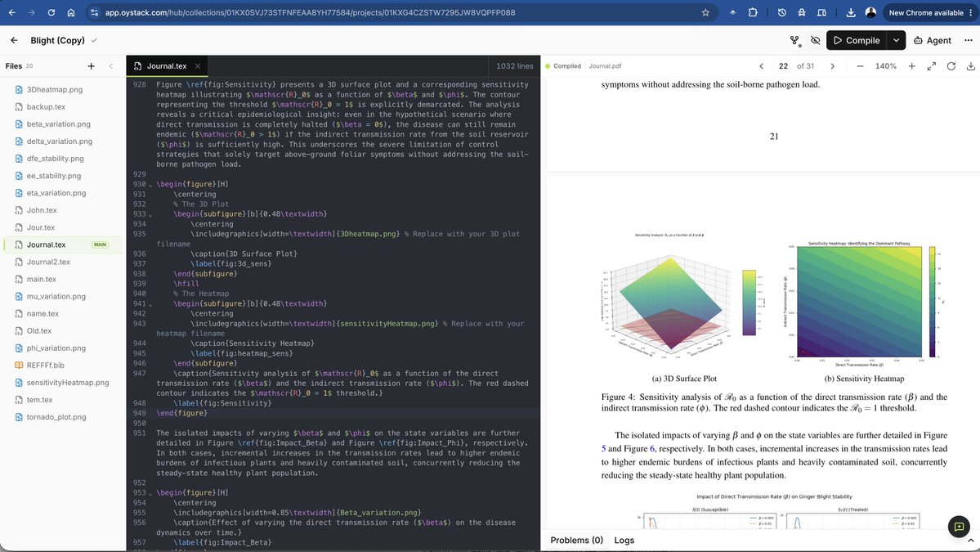Download the compiled PDF
Screen dimensions: 980x552
pos(971,65)
